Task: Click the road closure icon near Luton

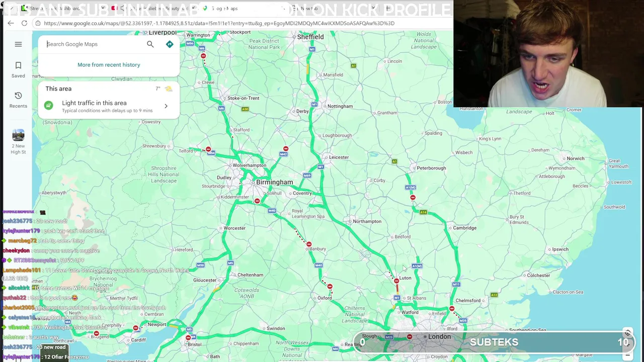Action: [x=396, y=281]
